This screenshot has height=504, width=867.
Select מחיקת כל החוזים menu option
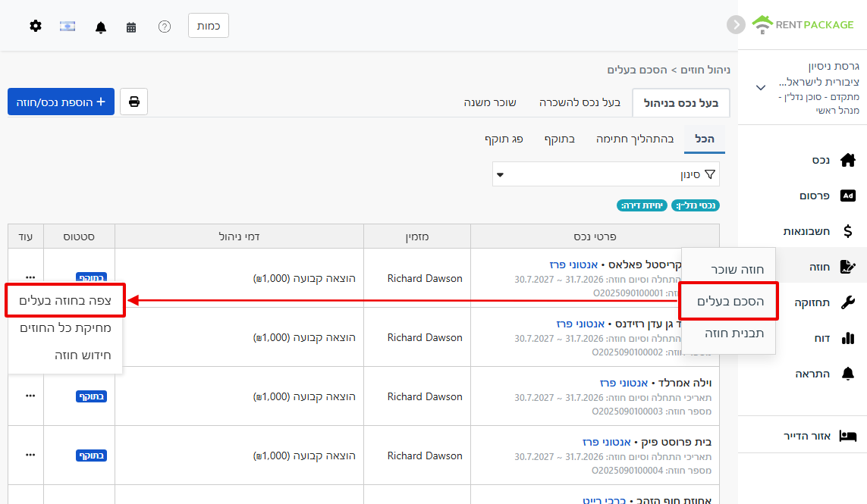pos(65,327)
